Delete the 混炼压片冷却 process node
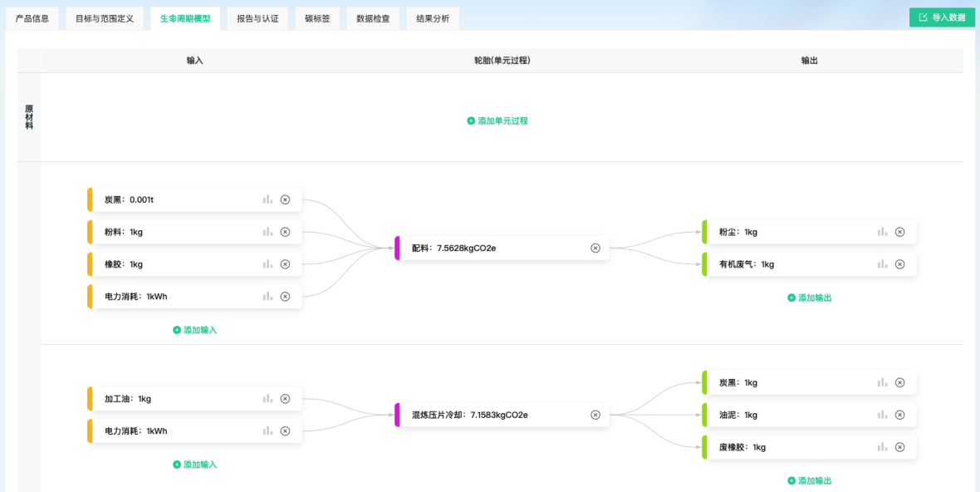 tap(595, 415)
